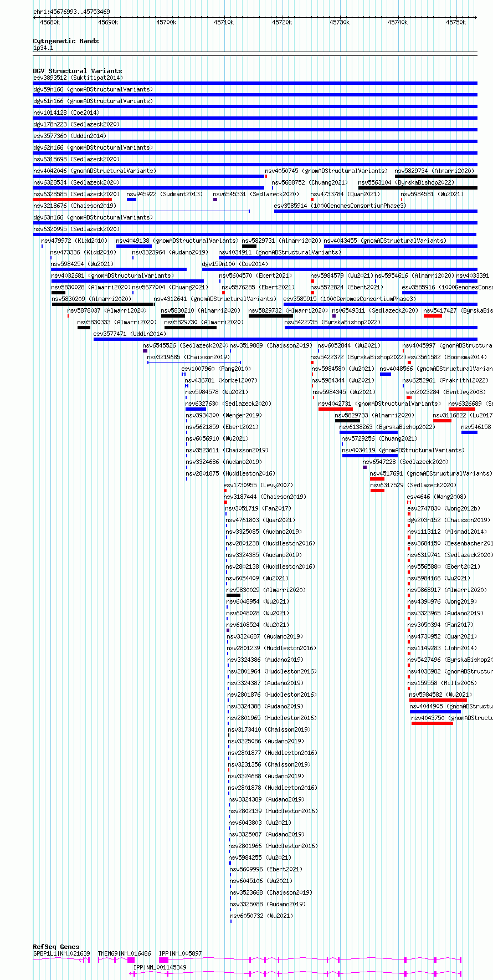The width and height of the screenshot is (493, 980).
Task: Select nsv3219685 (Chaisson2019) label
Action: point(188,357)
